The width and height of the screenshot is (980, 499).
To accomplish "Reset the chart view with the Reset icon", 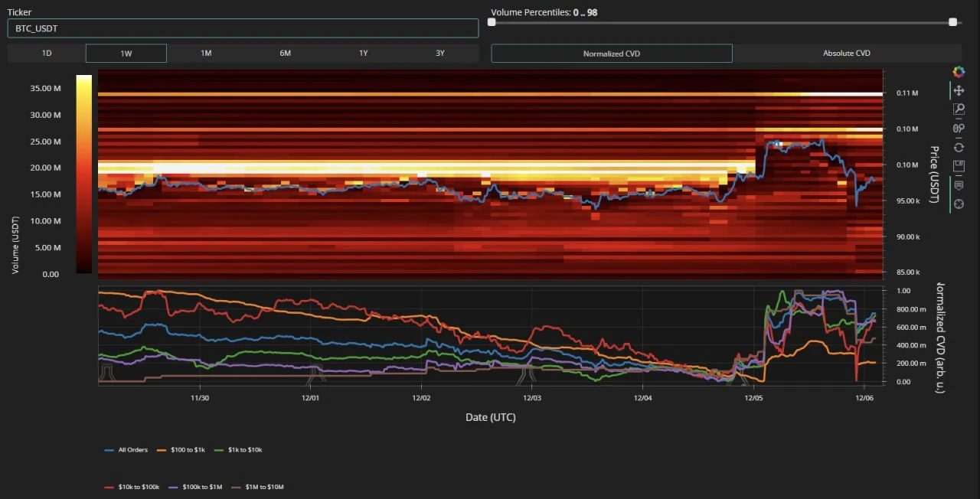I will tap(959, 147).
